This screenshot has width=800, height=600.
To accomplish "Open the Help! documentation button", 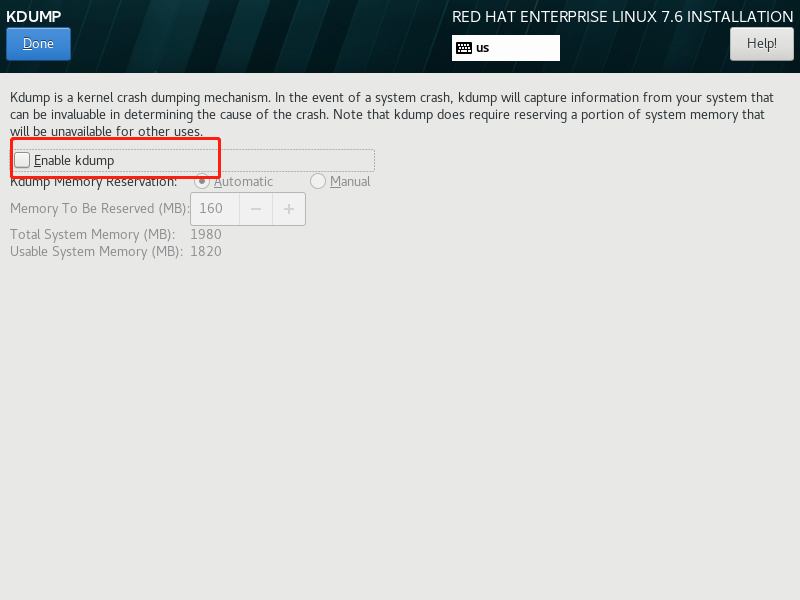I will pyautogui.click(x=762, y=44).
